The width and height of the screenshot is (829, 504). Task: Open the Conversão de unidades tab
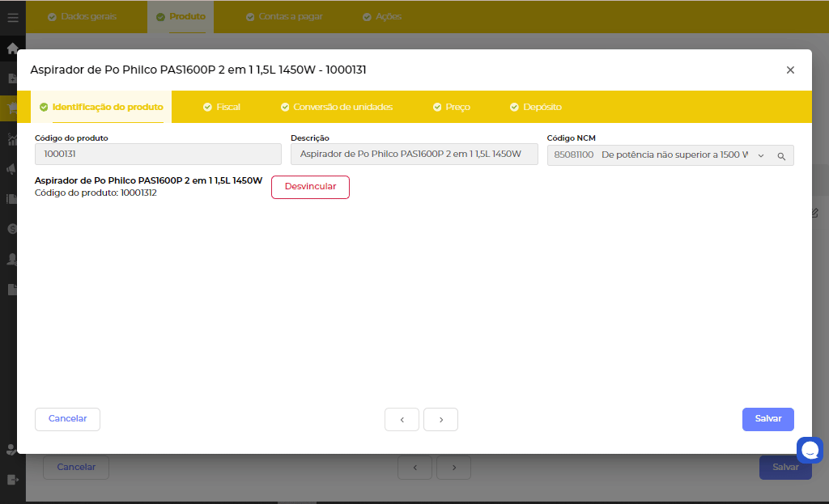pyautogui.click(x=336, y=107)
